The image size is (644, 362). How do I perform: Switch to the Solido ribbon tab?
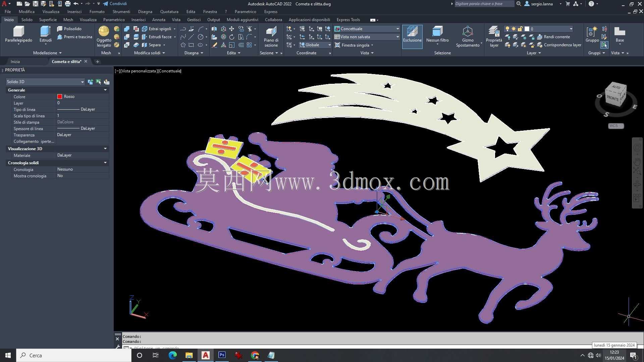point(27,20)
